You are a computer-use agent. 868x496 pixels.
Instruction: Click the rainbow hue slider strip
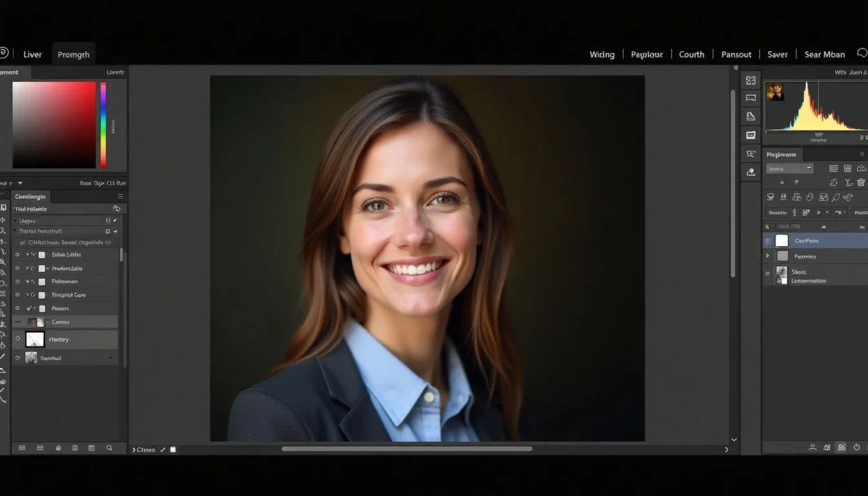[x=103, y=125]
